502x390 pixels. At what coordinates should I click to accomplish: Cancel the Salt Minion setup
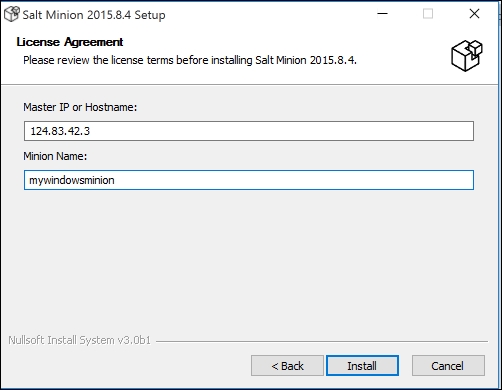[448, 366]
